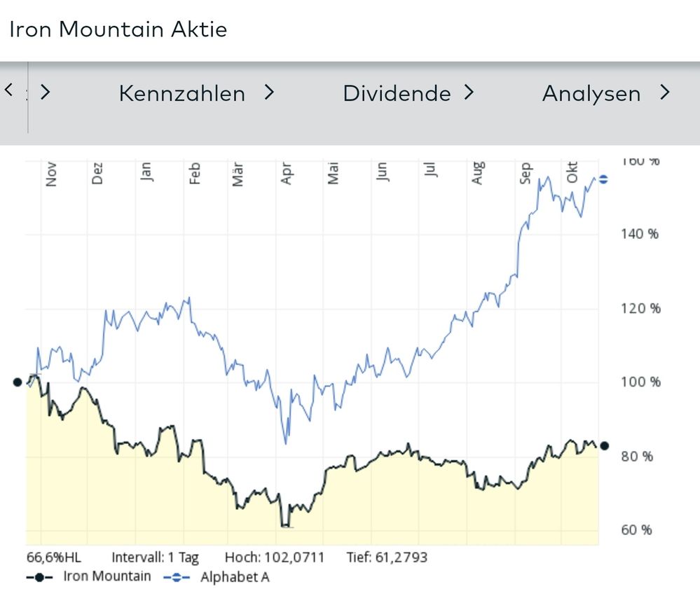Viewport: 700px width, 589px height.
Task: Click the Mär axis label
Action: click(x=238, y=174)
